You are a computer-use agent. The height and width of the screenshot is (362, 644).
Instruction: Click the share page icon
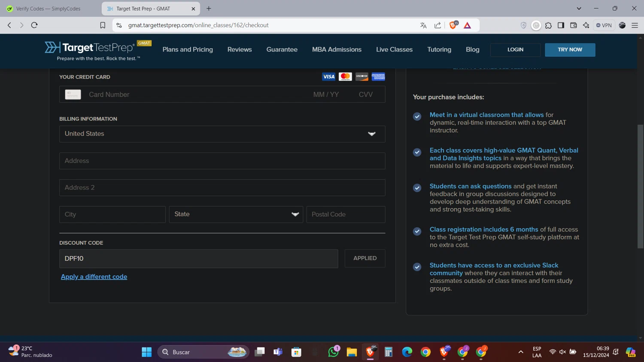[437, 25]
